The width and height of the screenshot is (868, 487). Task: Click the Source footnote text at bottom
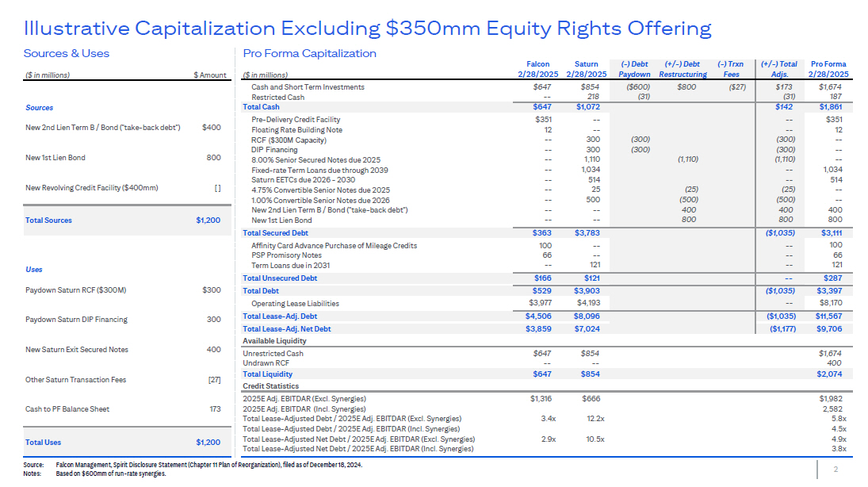click(169, 464)
